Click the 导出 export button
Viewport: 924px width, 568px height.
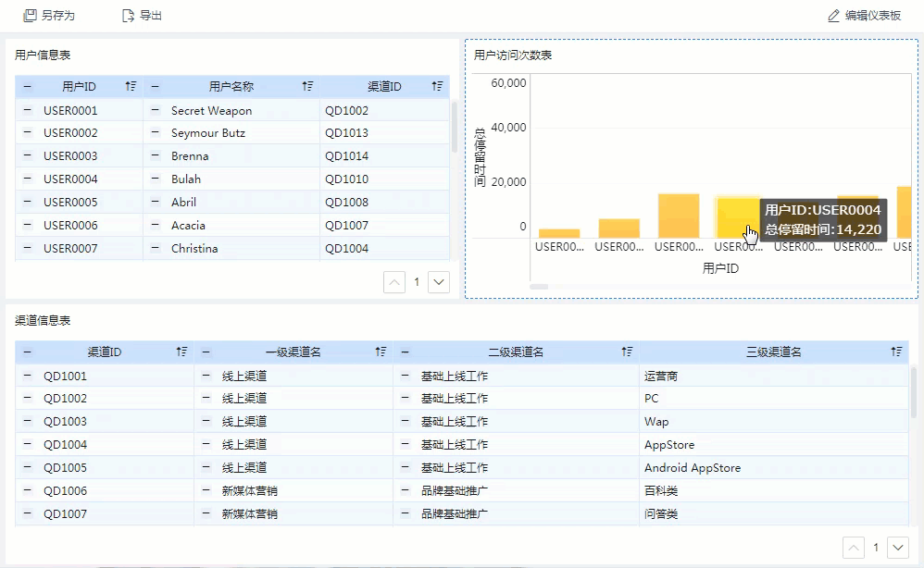(142, 16)
